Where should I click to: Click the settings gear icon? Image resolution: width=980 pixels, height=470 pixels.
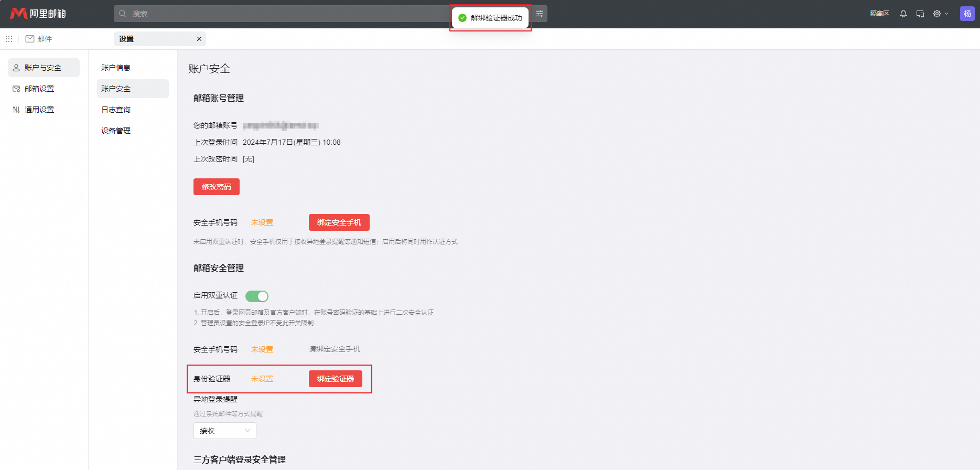pos(936,14)
